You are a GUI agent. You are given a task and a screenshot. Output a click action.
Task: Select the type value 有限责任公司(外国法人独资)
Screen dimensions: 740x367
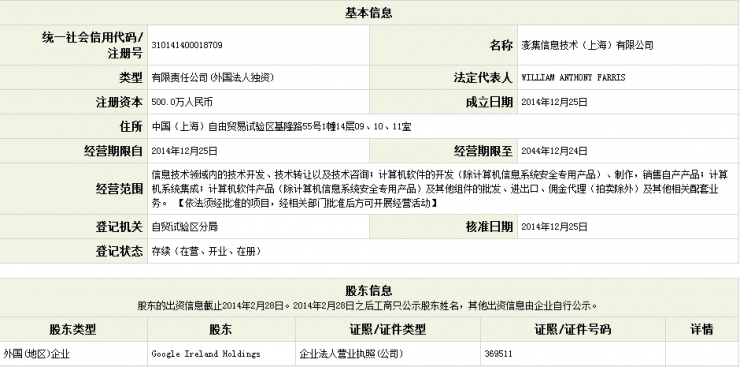pyautogui.click(x=213, y=78)
